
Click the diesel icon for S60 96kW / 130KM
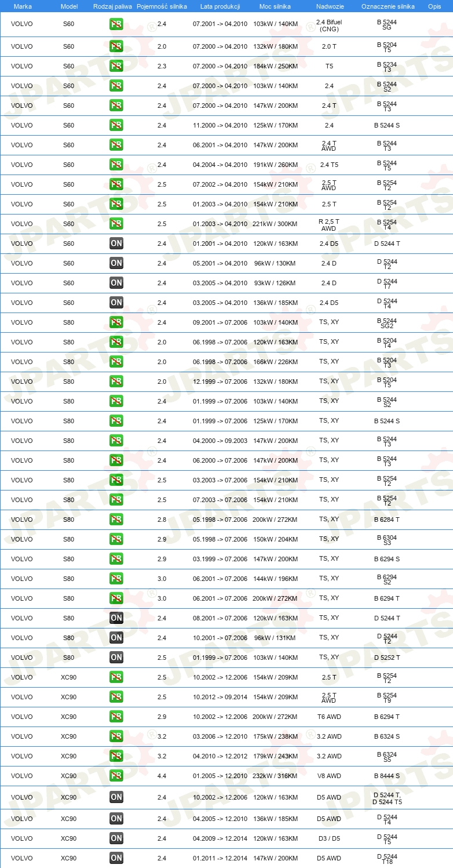(x=116, y=263)
